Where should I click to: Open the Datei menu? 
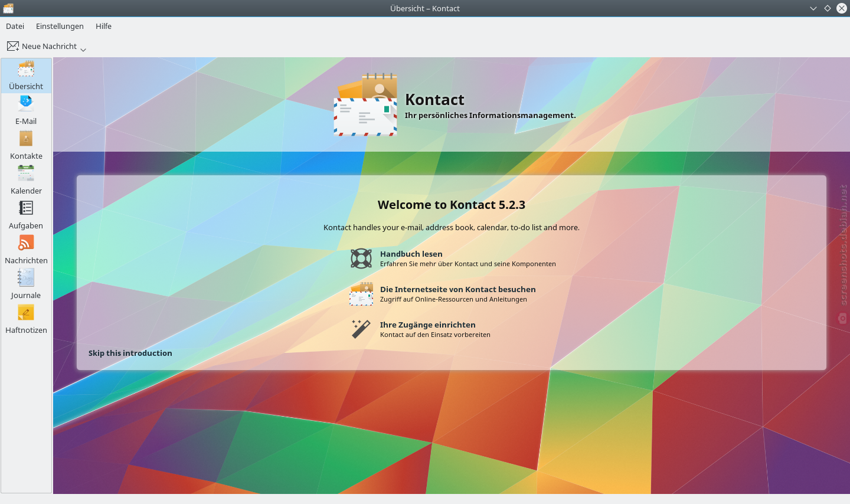point(15,26)
